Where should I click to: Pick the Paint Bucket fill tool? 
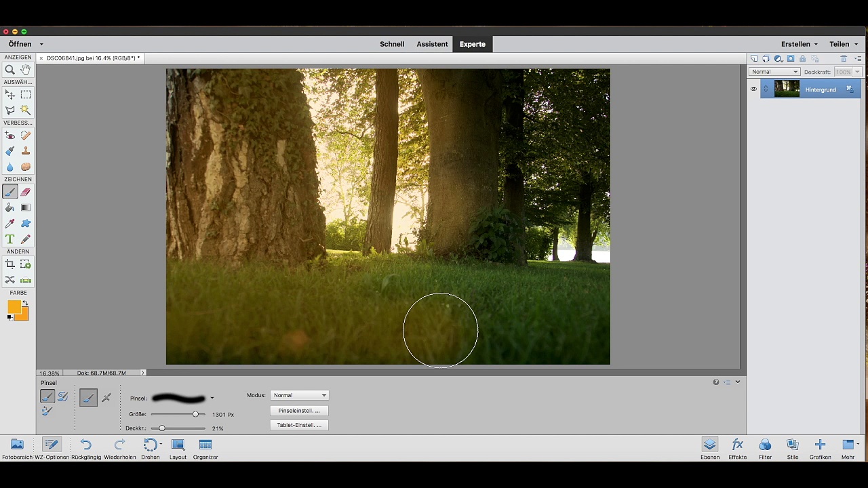[x=9, y=208]
